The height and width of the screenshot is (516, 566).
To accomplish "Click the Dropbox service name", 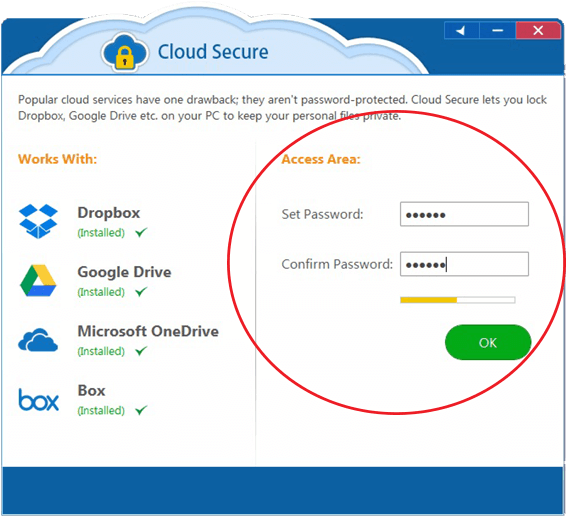I will [x=109, y=213].
